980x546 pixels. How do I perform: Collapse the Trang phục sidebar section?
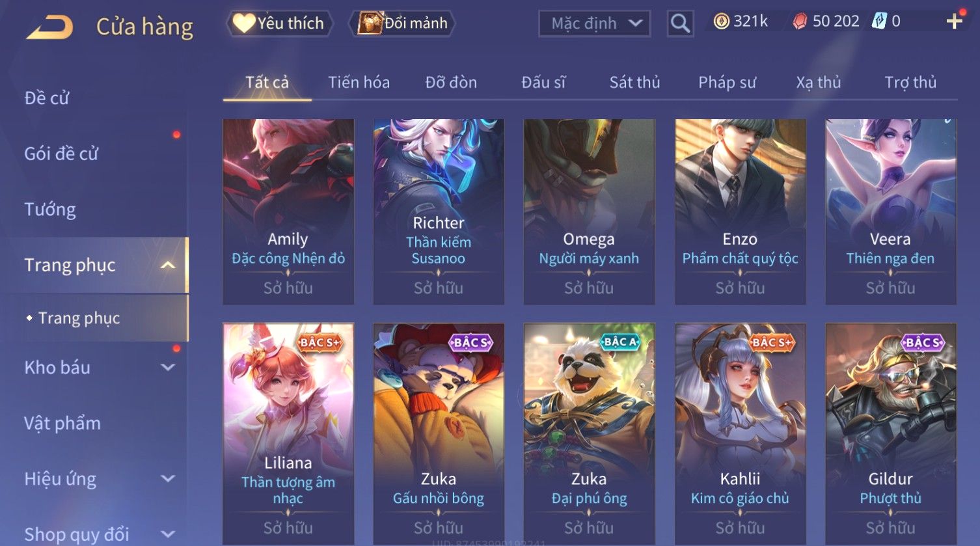point(168,265)
